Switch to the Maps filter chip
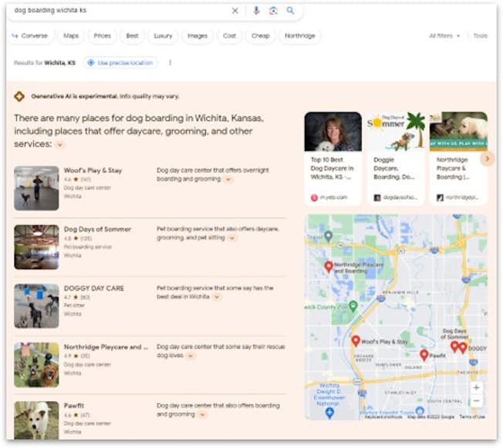Screen dimensions: 503x448 click(71, 35)
